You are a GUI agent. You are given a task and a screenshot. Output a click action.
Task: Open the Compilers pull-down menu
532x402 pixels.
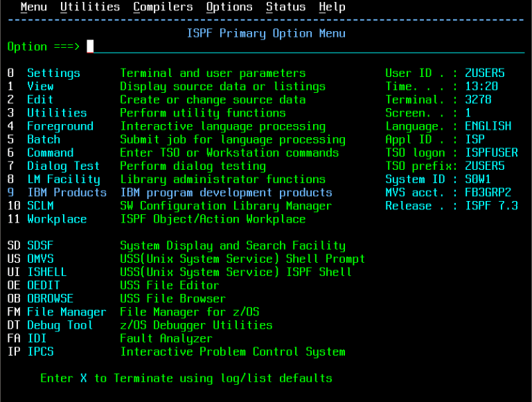(163, 7)
